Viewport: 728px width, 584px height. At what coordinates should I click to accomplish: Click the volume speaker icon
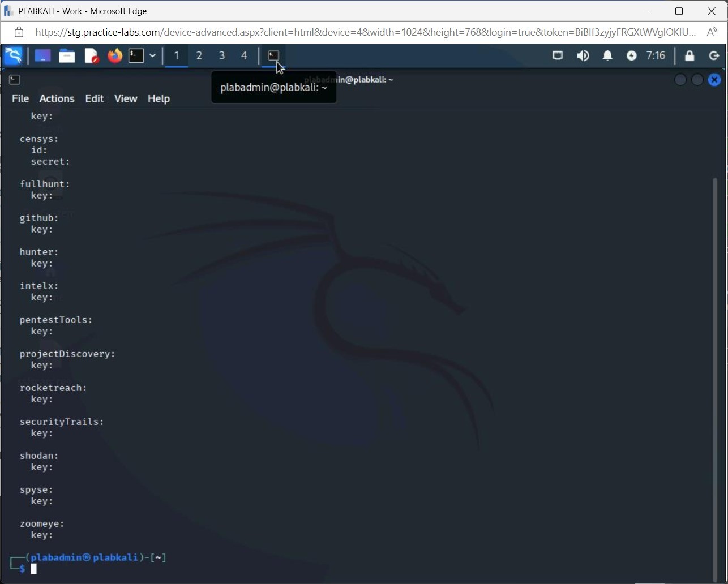pos(583,55)
